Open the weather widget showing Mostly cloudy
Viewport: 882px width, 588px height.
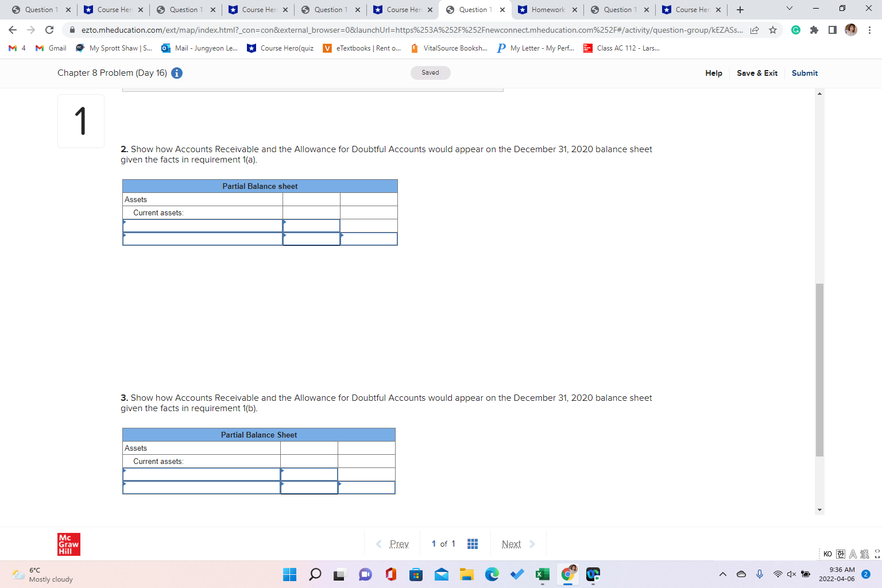[x=43, y=574]
